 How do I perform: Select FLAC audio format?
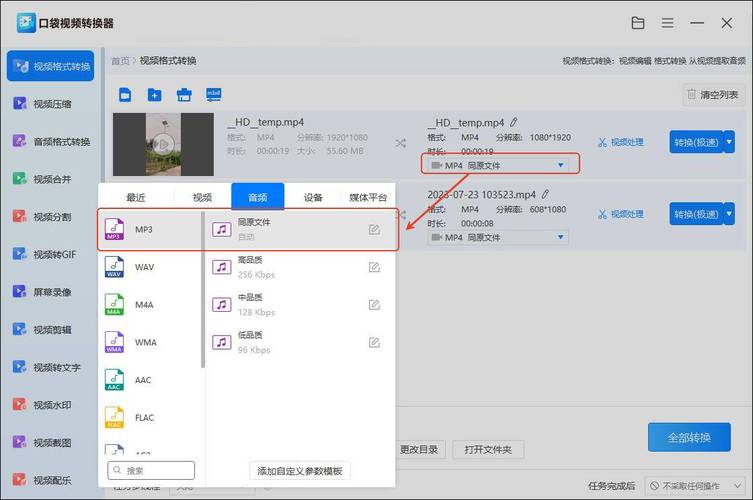pyautogui.click(x=150, y=417)
